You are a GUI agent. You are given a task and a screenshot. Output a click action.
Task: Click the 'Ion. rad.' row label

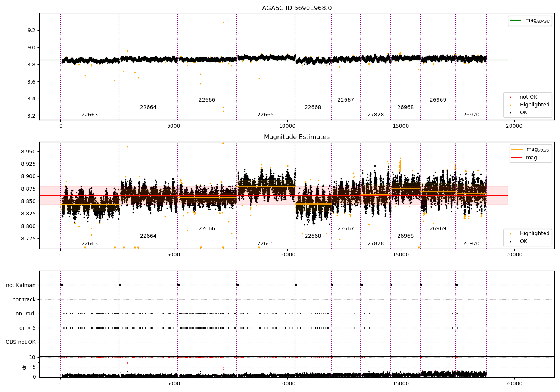pos(25,314)
